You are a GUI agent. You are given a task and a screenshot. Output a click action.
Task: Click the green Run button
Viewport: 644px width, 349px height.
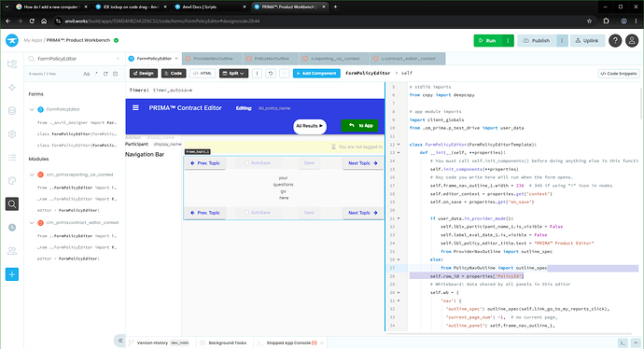pos(488,41)
